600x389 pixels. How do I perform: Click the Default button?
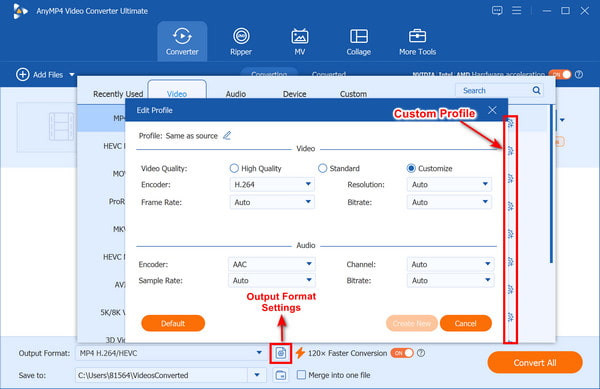[173, 323]
